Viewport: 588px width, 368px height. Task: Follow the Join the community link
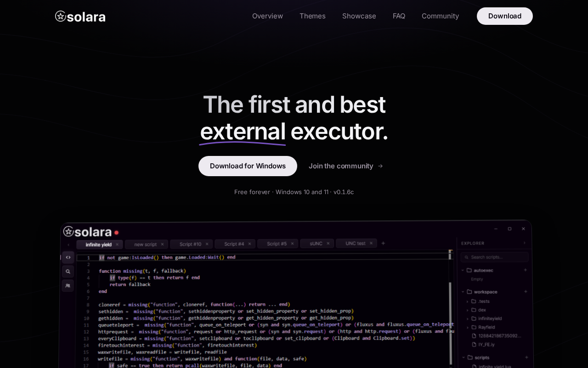[346, 166]
